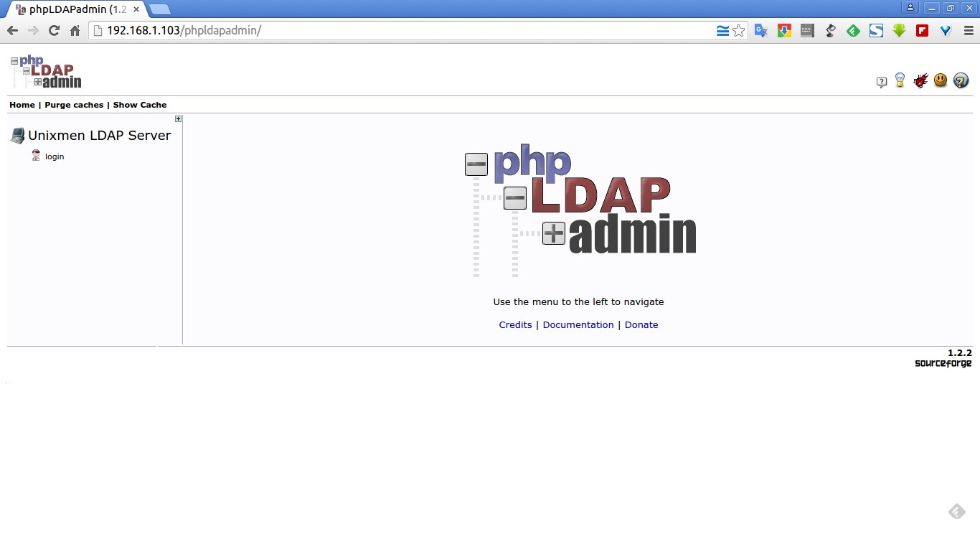Click the browser forward arrow
The height and width of the screenshot is (534, 980).
coord(33,30)
